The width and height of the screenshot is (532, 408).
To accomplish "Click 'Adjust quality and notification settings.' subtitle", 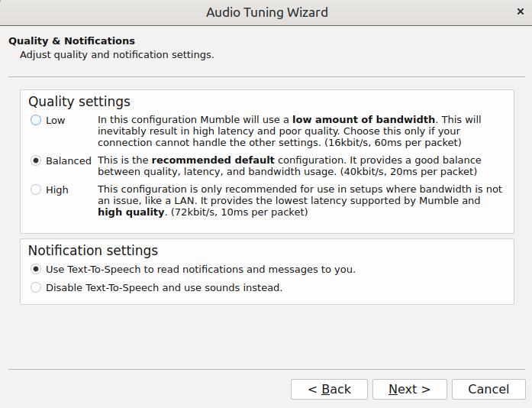I will pos(117,55).
